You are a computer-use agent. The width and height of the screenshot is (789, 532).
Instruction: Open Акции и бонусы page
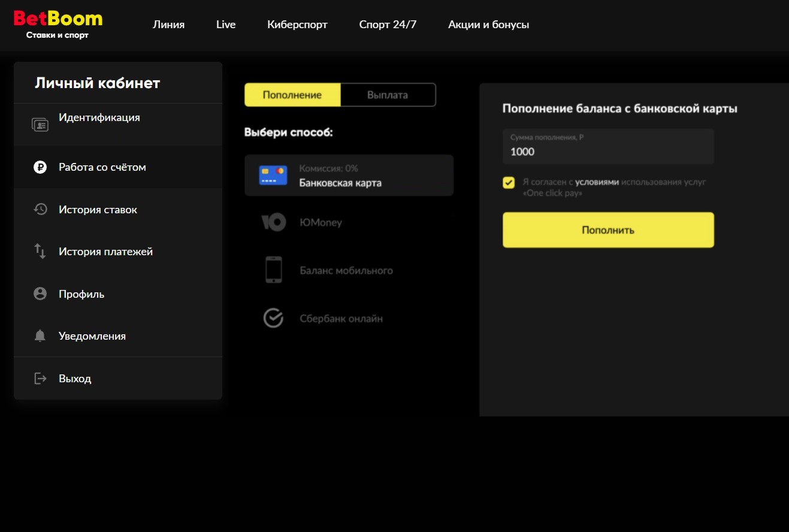(488, 25)
